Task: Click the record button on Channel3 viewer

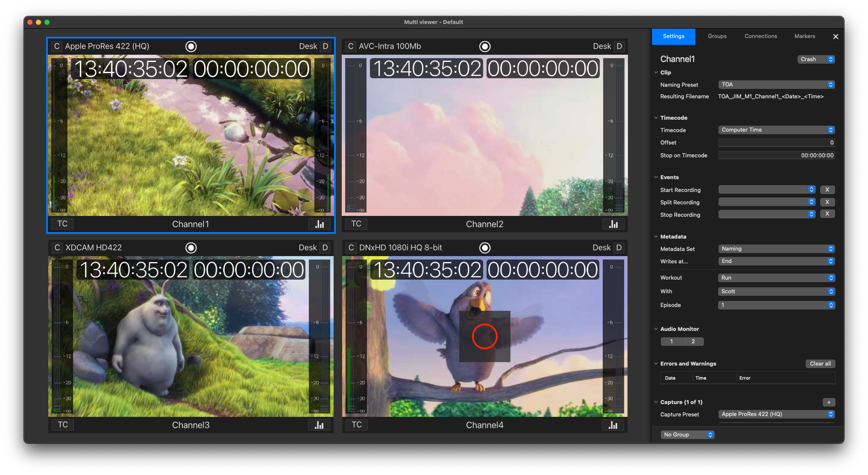Action: point(191,248)
